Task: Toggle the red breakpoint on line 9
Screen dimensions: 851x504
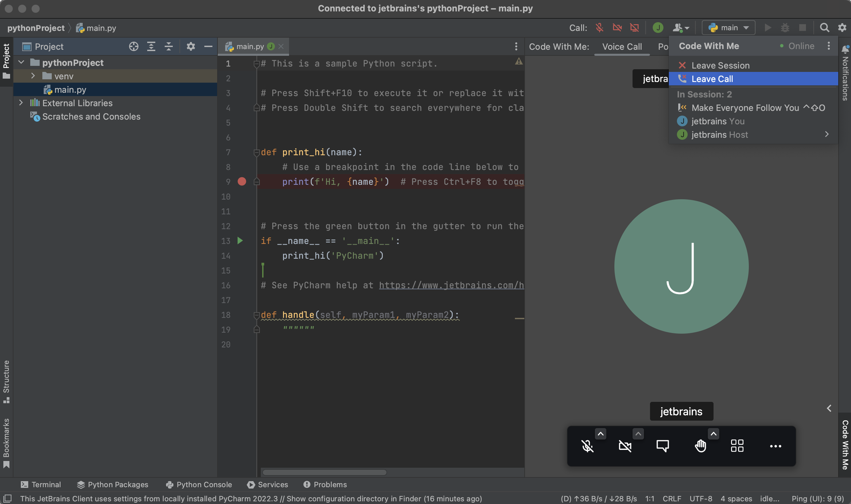Action: [242, 182]
